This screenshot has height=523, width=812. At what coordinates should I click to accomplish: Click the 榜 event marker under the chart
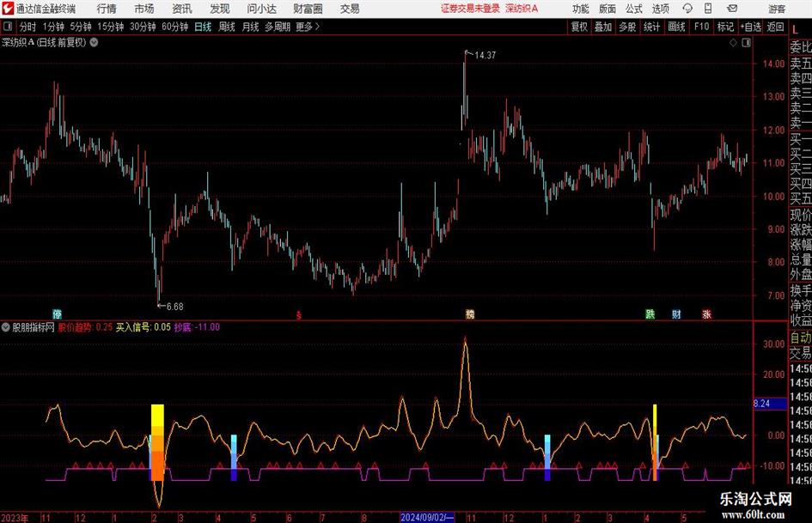tap(470, 313)
